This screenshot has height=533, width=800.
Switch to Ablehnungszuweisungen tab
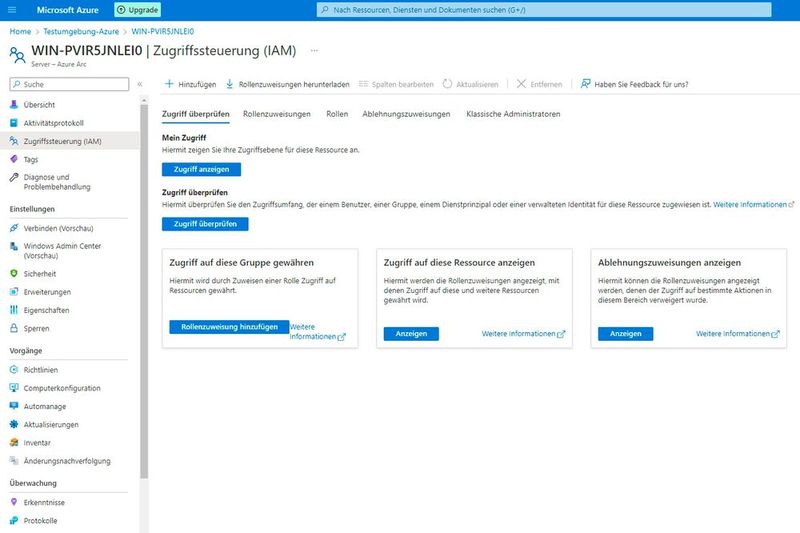tap(406, 114)
